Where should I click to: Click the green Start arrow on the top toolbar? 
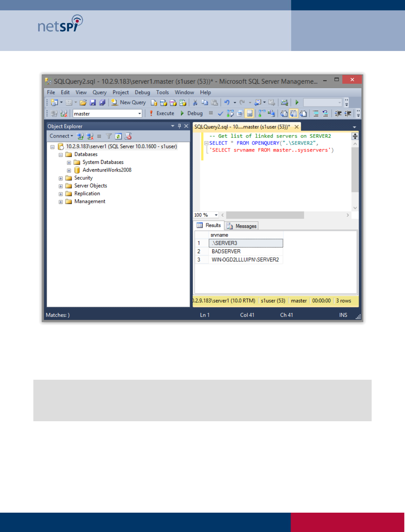click(297, 103)
